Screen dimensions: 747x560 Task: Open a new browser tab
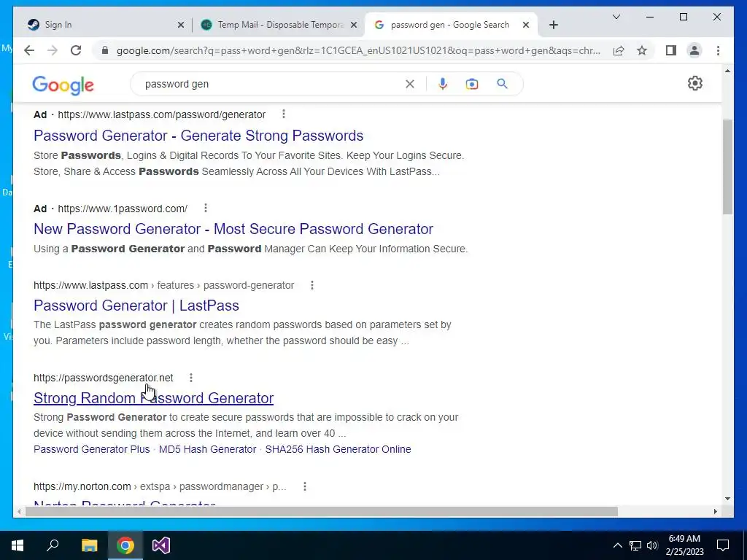click(554, 25)
